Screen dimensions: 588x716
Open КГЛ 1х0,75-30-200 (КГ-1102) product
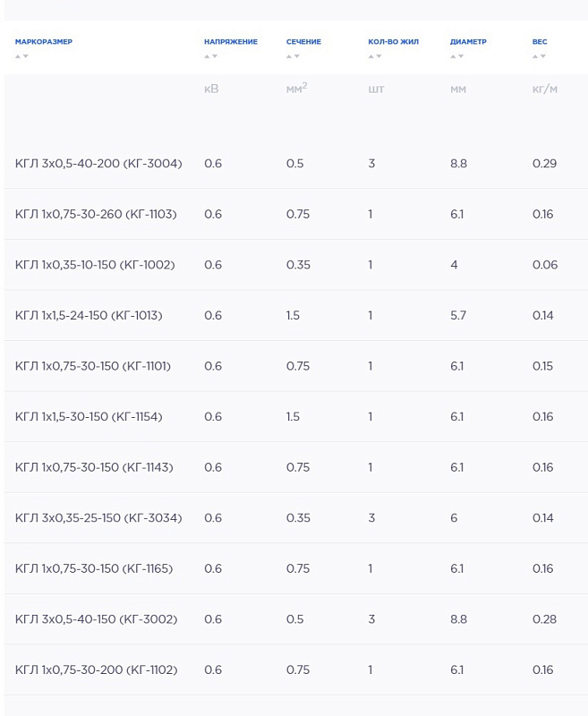click(96, 669)
